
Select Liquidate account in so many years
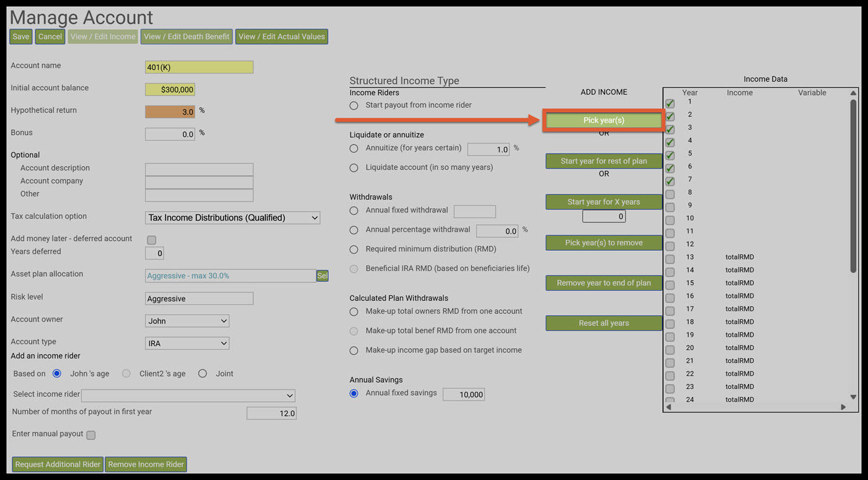pos(354,168)
